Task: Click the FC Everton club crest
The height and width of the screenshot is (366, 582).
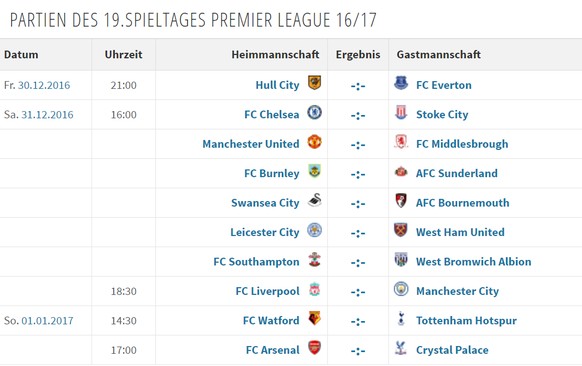Action: (401, 83)
